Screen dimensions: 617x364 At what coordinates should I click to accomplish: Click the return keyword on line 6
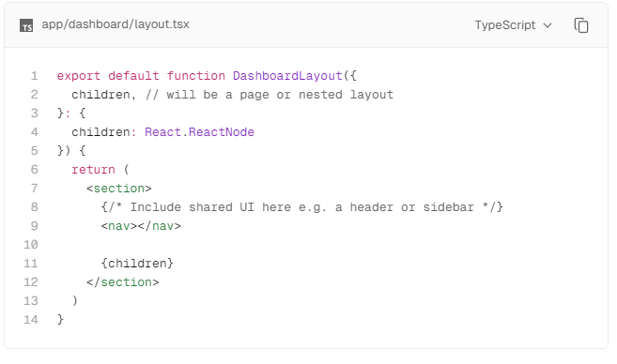pos(93,170)
